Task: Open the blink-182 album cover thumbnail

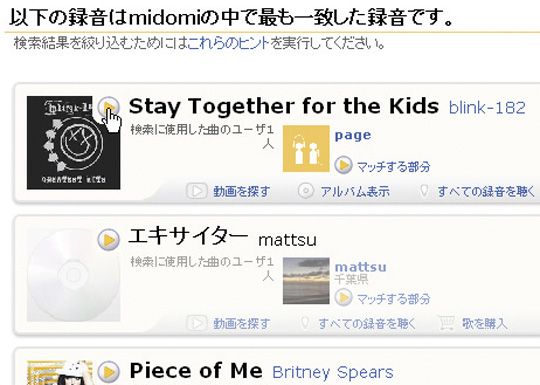Action: (x=73, y=143)
